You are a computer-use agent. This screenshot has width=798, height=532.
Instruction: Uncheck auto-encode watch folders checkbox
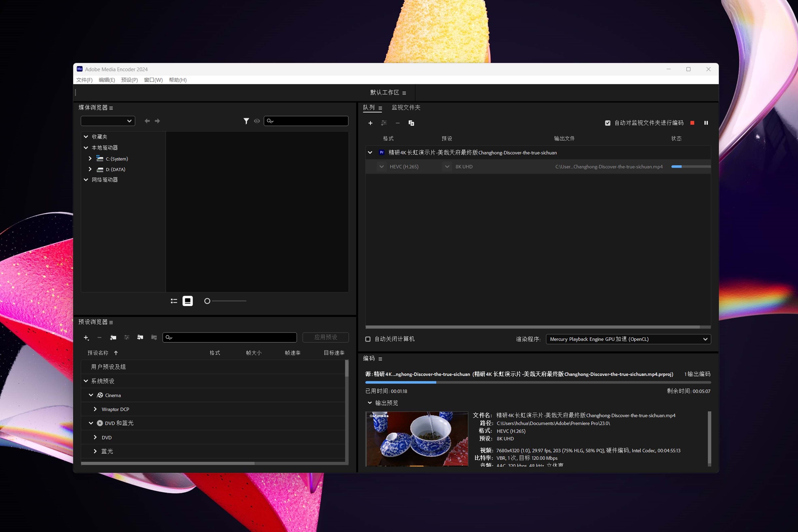click(608, 123)
